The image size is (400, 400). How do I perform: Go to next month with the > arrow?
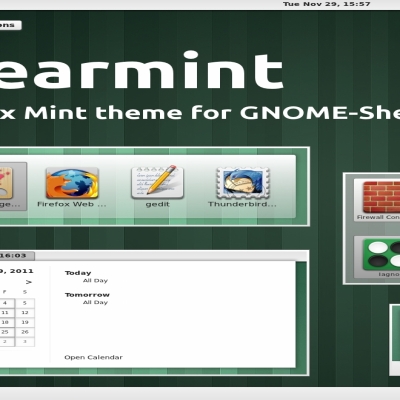coord(29,282)
